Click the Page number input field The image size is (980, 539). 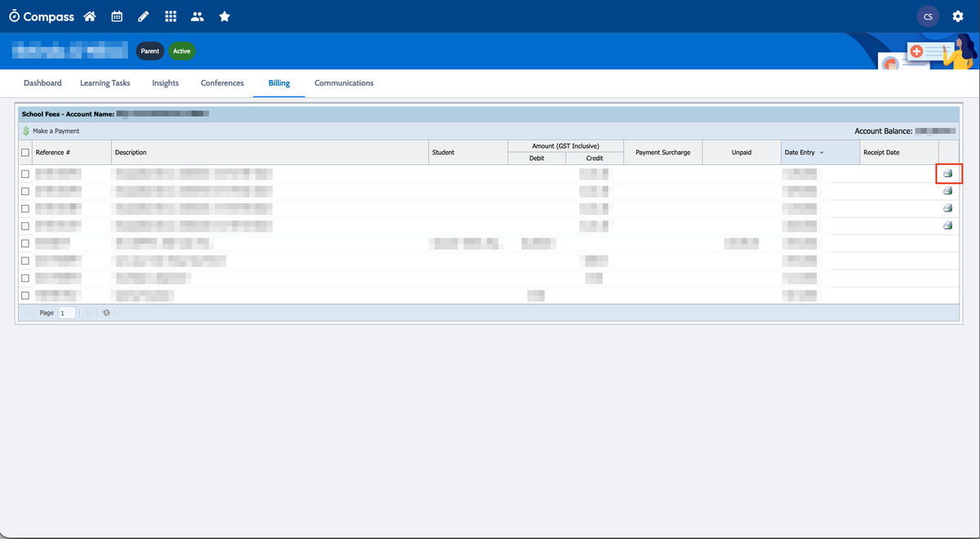(x=67, y=313)
